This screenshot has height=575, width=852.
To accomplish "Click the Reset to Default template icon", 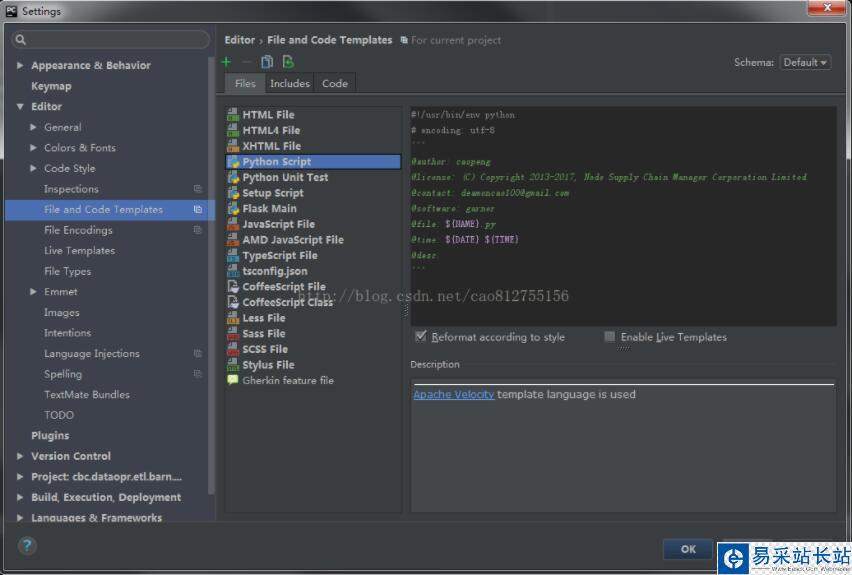I will click(288, 62).
